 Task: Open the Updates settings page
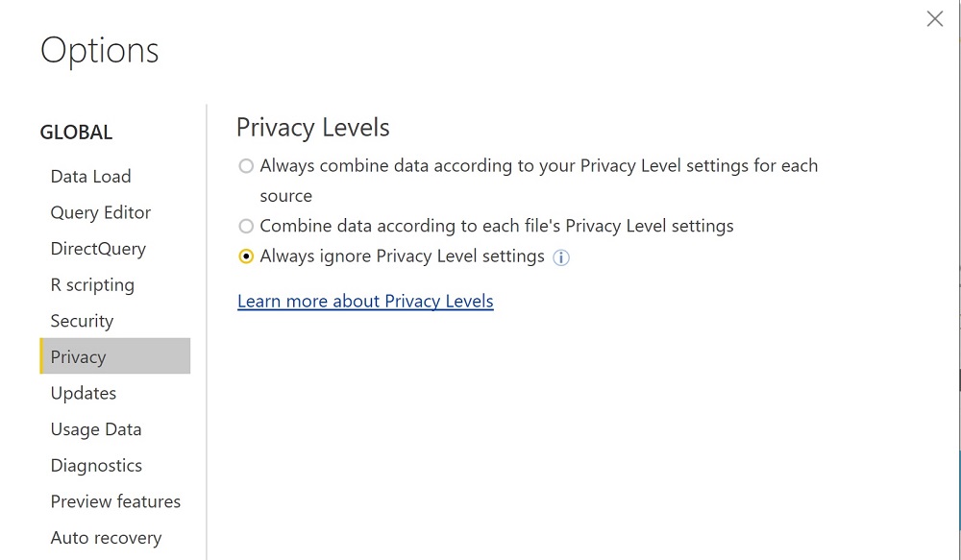click(x=84, y=394)
